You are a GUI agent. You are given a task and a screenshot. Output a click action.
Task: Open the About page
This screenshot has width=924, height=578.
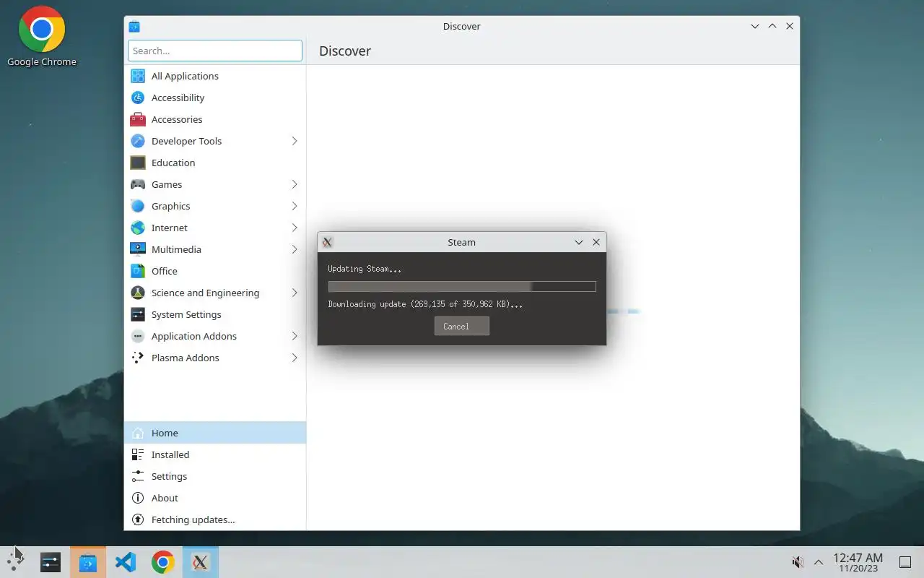pos(215,498)
